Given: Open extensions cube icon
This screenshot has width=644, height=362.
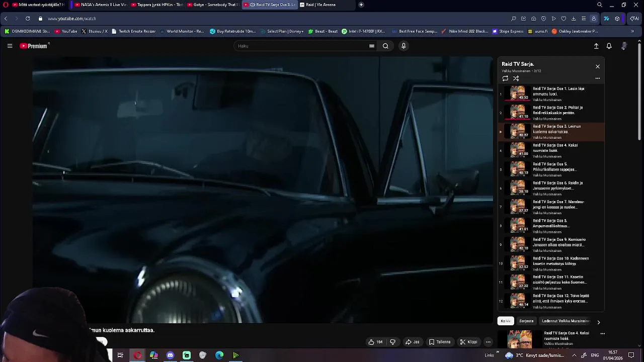Looking at the screenshot, I should pos(617,19).
